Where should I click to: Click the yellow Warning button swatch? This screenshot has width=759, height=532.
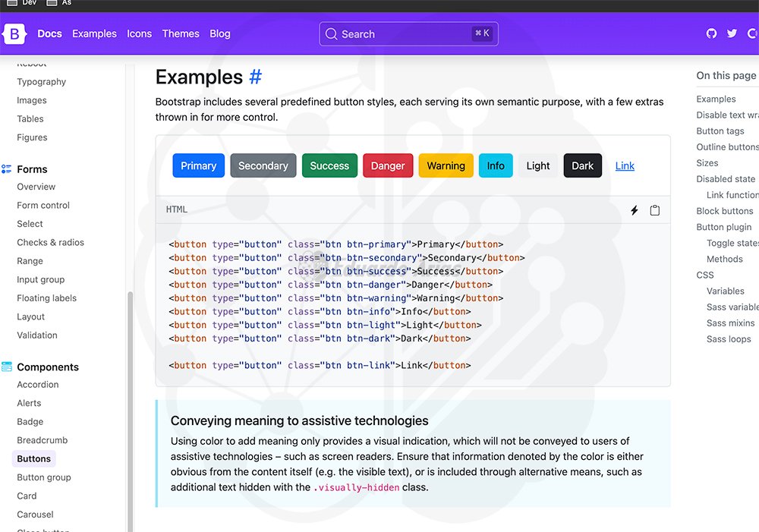coord(446,165)
